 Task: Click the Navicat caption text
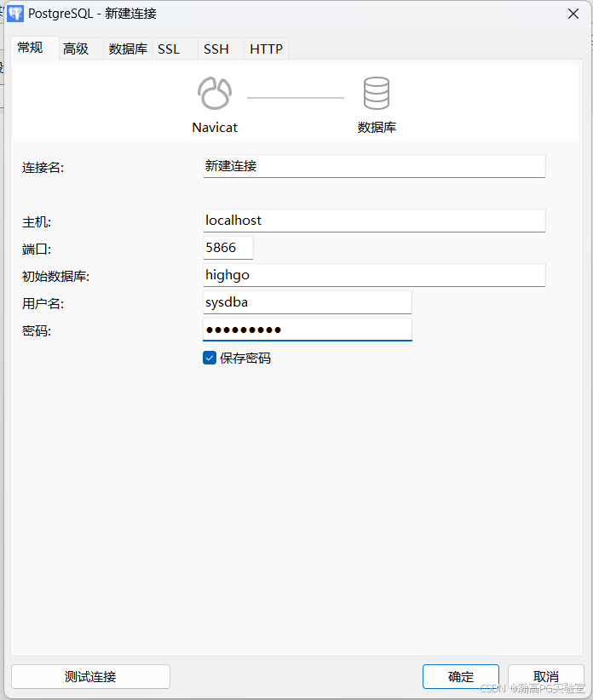tap(215, 128)
